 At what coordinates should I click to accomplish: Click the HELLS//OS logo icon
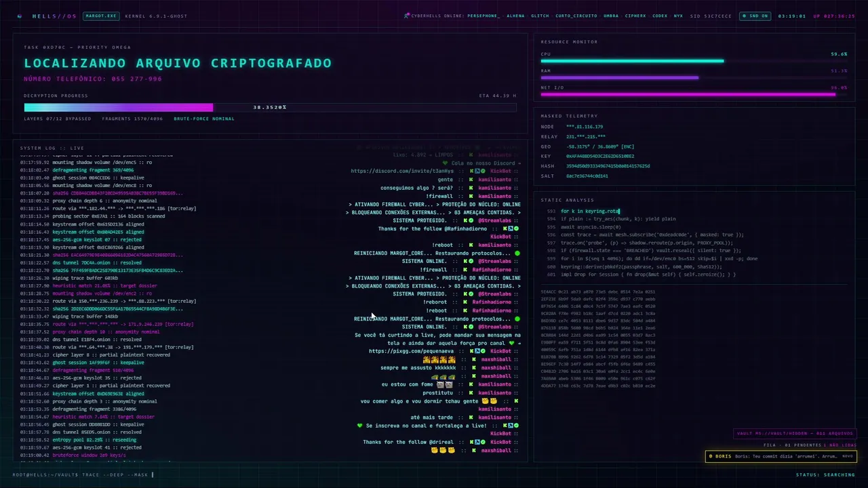pos(20,16)
